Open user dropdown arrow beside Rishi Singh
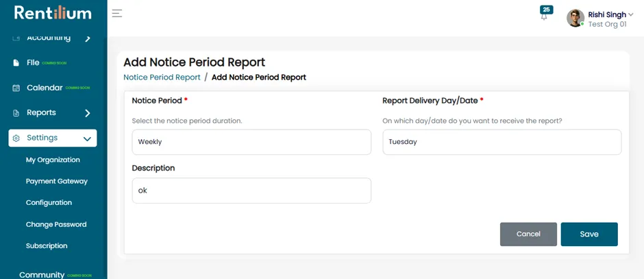Screen dimensions: 644x279 coord(631,15)
